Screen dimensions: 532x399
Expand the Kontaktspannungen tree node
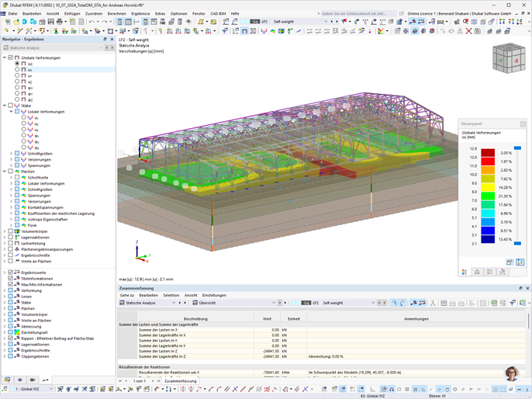click(11, 207)
